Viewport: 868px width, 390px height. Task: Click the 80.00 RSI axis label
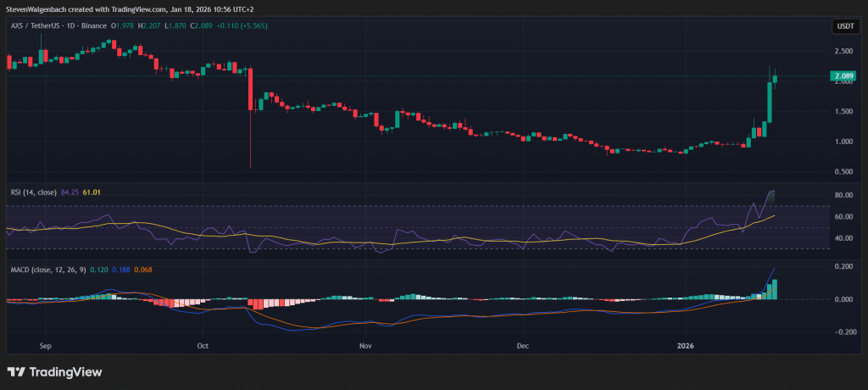(845, 196)
